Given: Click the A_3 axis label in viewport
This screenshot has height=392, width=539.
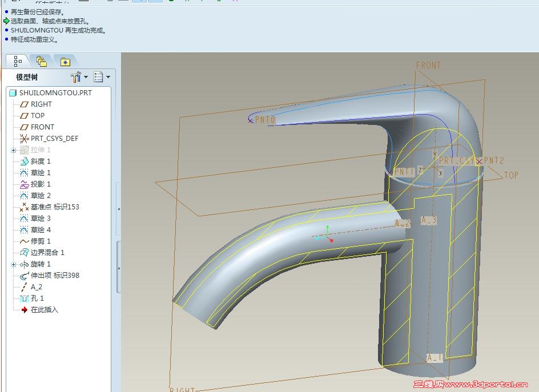Looking at the screenshot, I should 429,220.
